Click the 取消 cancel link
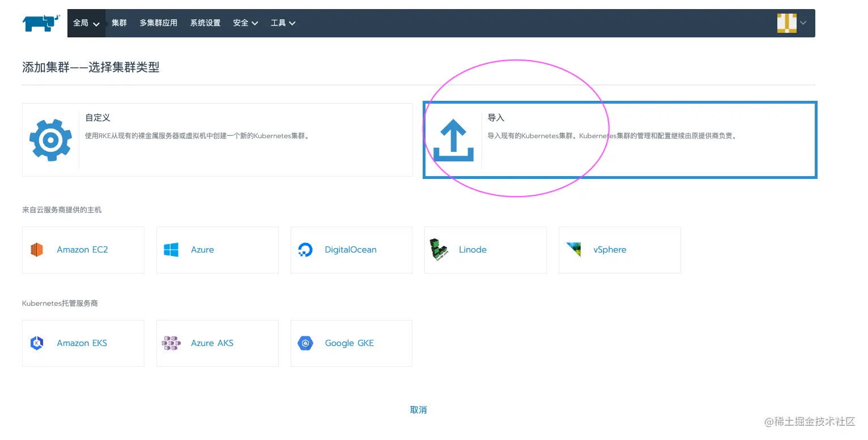The image size is (868, 440). click(418, 410)
